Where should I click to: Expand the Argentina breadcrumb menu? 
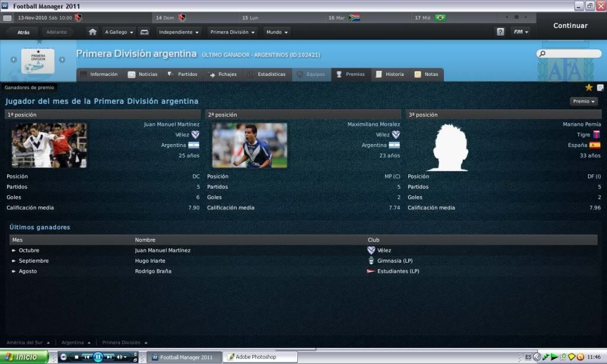[x=76, y=343]
